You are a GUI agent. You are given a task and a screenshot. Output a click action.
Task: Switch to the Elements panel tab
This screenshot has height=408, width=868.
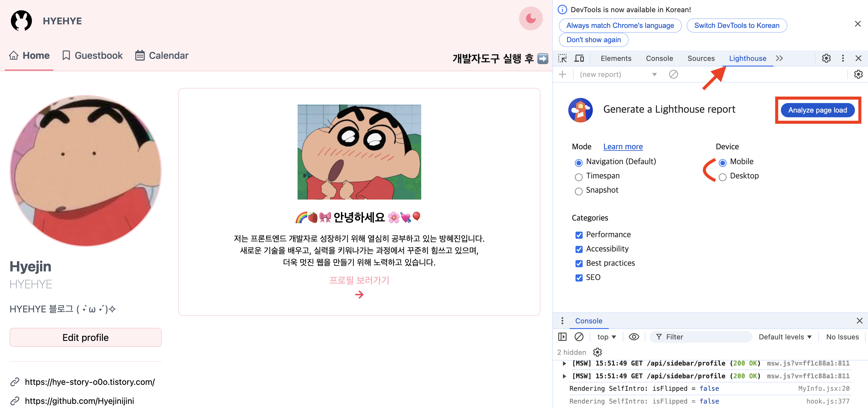(616, 58)
